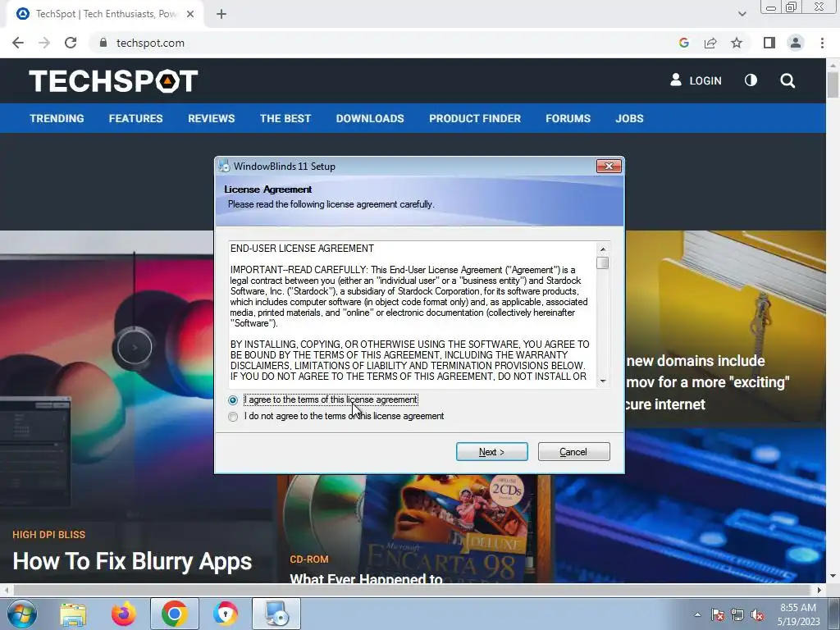Screen dimensions: 840x630
Task: Click the license agreement scrollbar thumb
Action: pos(603,263)
